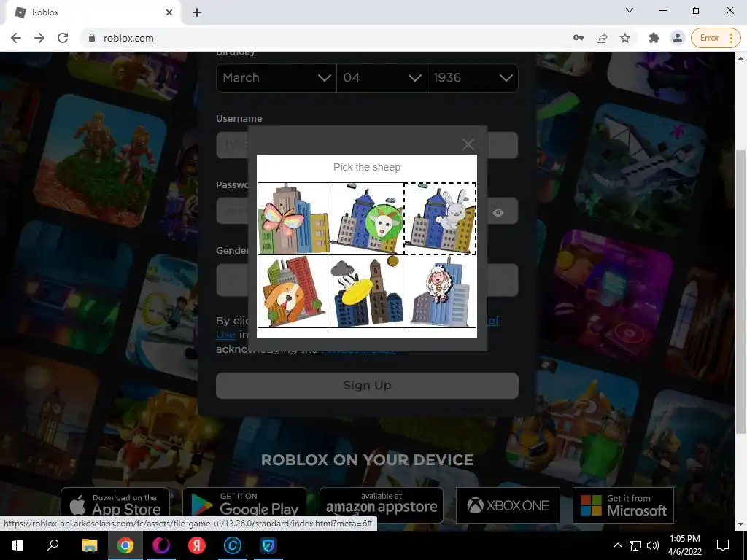Open the Amazon Appstore badge
Image resolution: width=747 pixels, height=560 pixels.
(x=381, y=505)
